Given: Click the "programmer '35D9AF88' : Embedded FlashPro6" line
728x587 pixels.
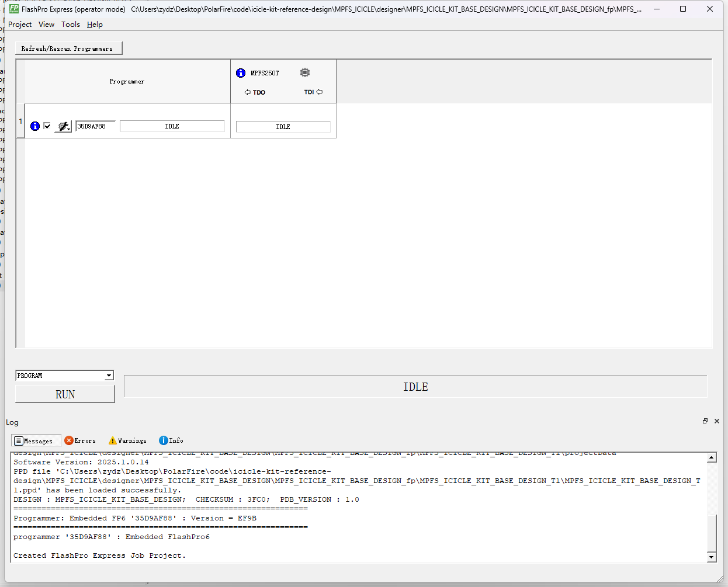Looking at the screenshot, I should [112, 537].
